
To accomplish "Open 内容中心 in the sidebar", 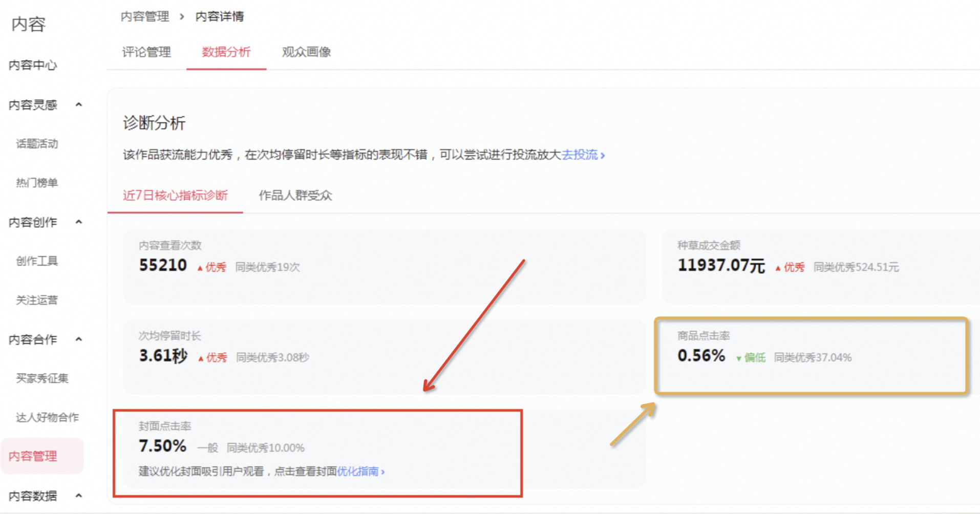I will point(33,65).
